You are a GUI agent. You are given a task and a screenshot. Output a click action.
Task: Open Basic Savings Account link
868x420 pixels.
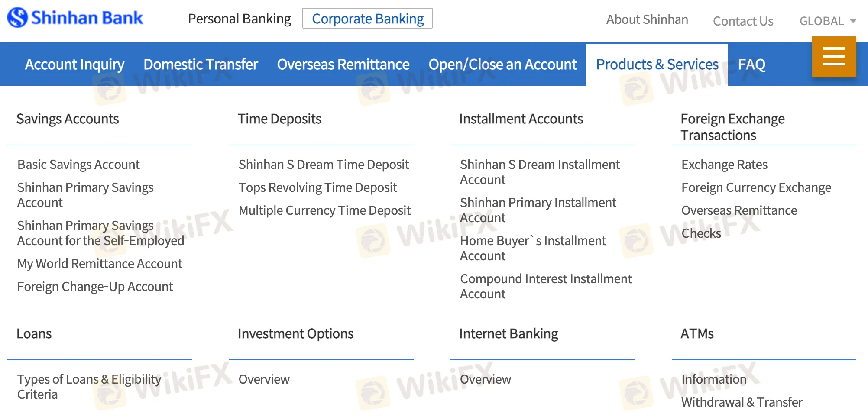click(x=78, y=165)
